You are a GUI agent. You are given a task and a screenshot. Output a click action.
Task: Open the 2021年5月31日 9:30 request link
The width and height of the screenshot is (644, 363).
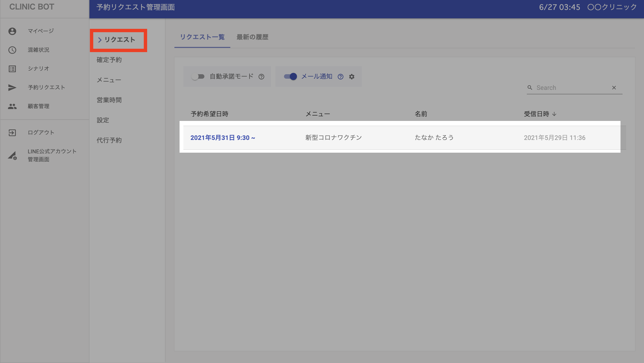[222, 138]
